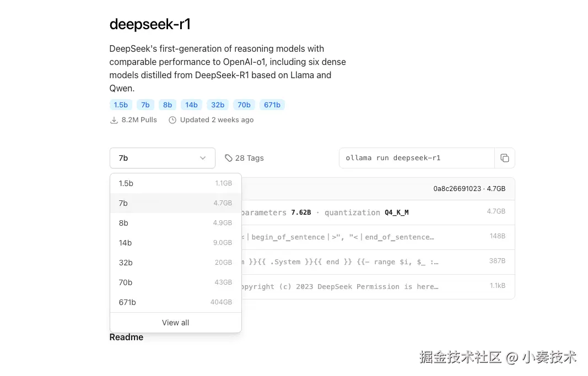Click the 148B size value
Viewport: 588px width, 376px height.
(x=497, y=236)
